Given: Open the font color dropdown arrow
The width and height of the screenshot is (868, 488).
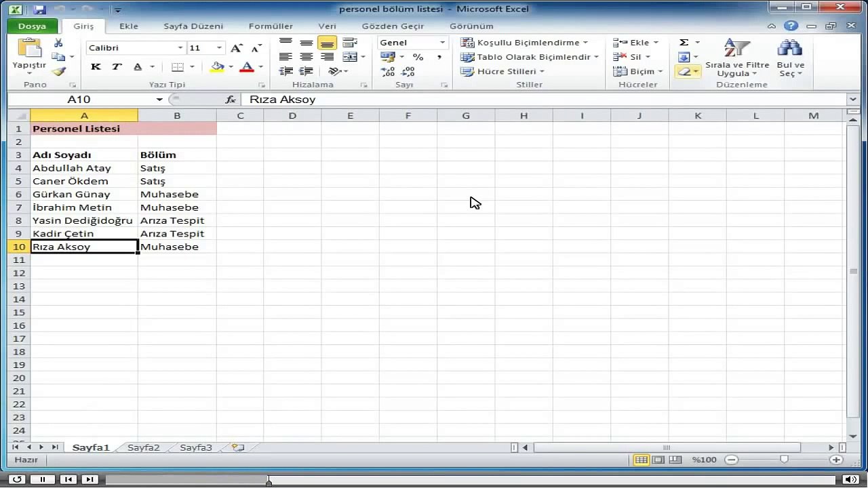Looking at the screenshot, I should tap(260, 66).
